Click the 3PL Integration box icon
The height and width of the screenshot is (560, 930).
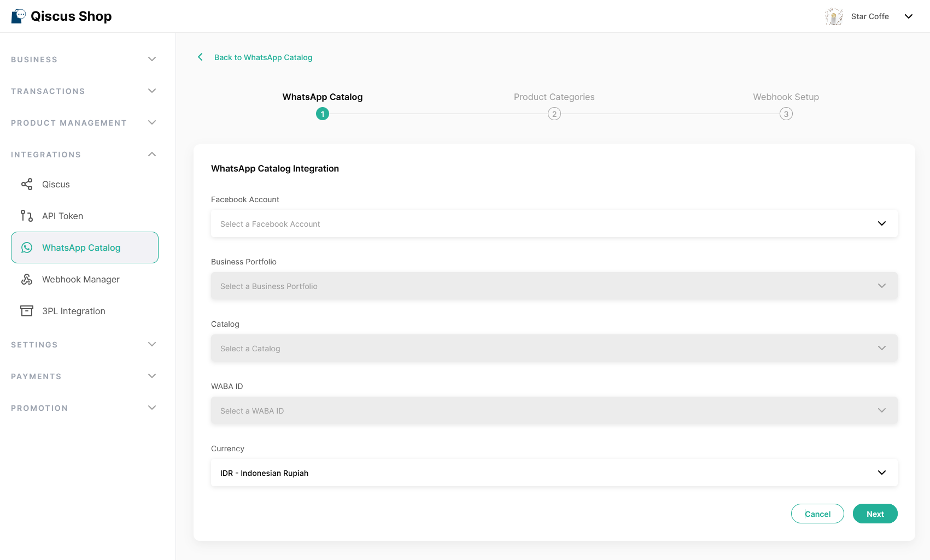27,311
